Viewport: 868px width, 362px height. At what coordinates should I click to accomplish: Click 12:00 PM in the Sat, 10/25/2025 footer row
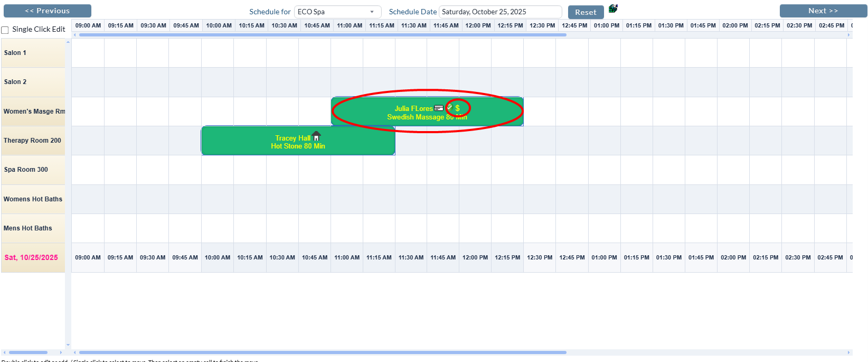(x=475, y=258)
